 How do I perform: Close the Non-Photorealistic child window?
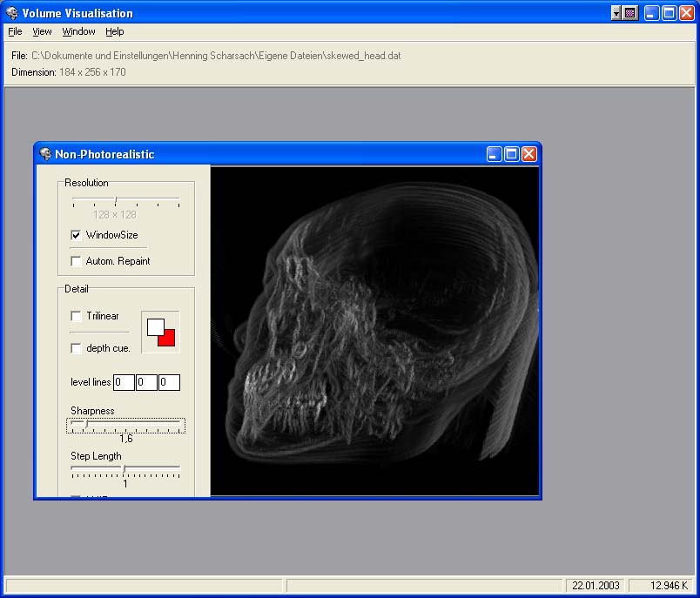tap(528, 154)
